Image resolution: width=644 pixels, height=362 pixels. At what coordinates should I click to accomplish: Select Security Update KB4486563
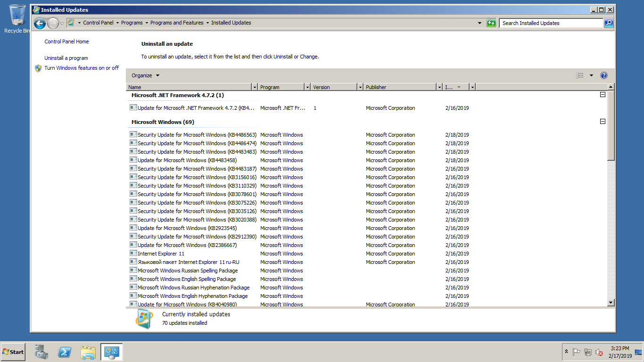pos(299,135)
